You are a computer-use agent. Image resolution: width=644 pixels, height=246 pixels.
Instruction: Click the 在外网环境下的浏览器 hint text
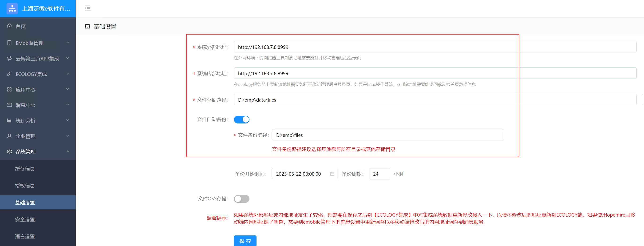(297, 58)
